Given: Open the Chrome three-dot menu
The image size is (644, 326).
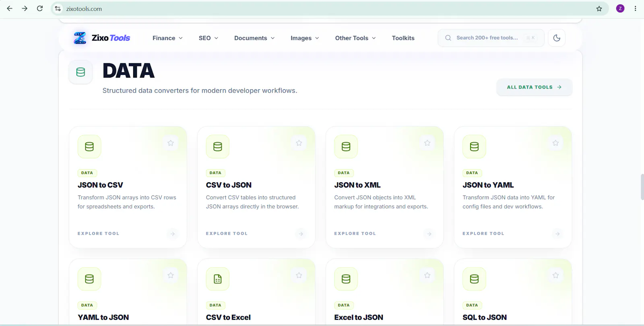Looking at the screenshot, I should pos(636,8).
